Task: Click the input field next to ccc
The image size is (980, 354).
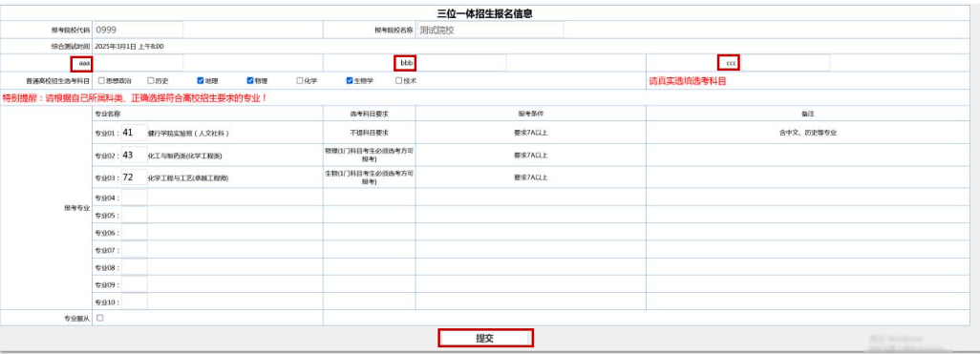Action: coord(785,62)
